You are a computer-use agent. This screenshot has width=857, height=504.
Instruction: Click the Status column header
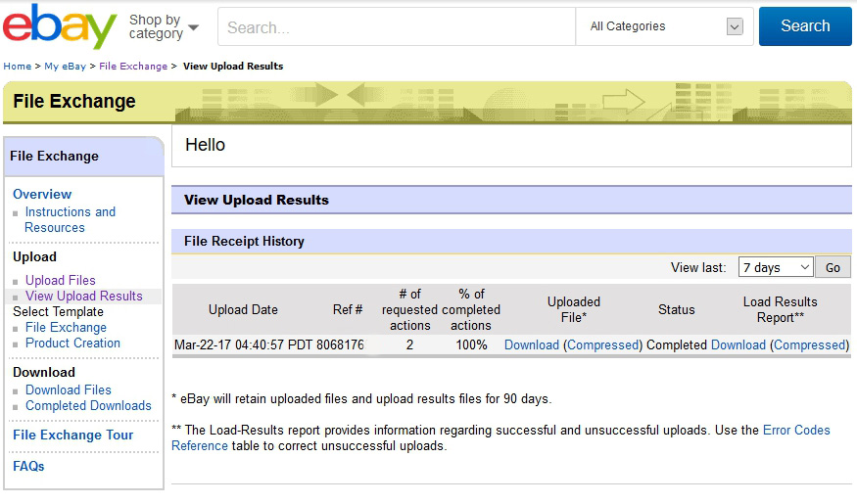(676, 309)
